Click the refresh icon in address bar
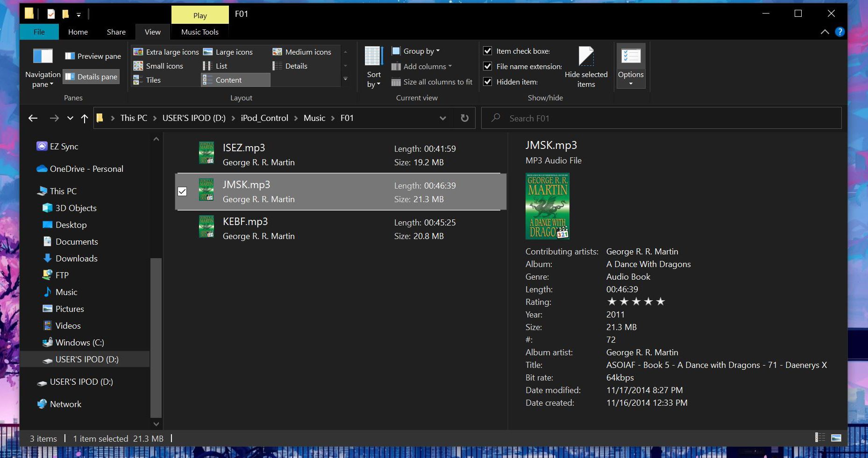The height and width of the screenshot is (458, 868). 464,118
